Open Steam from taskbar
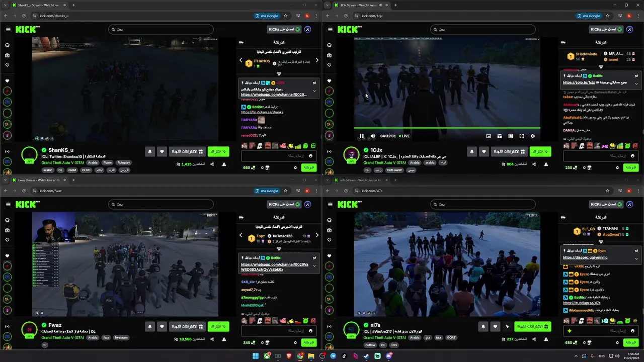644x362 pixels. (x=366, y=356)
